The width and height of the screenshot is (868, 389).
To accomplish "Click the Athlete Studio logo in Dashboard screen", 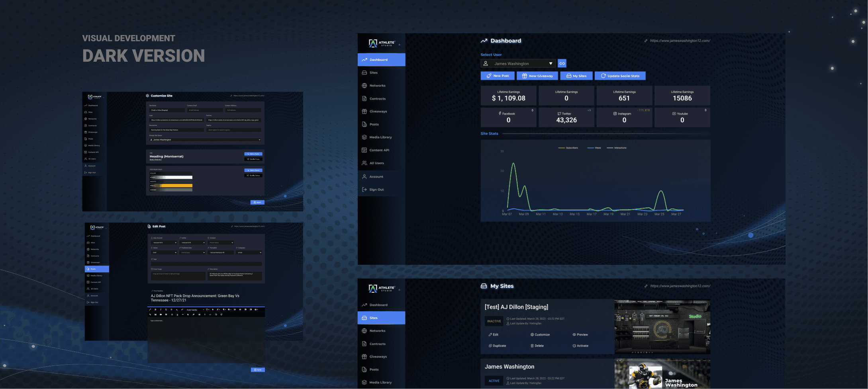I will [382, 43].
